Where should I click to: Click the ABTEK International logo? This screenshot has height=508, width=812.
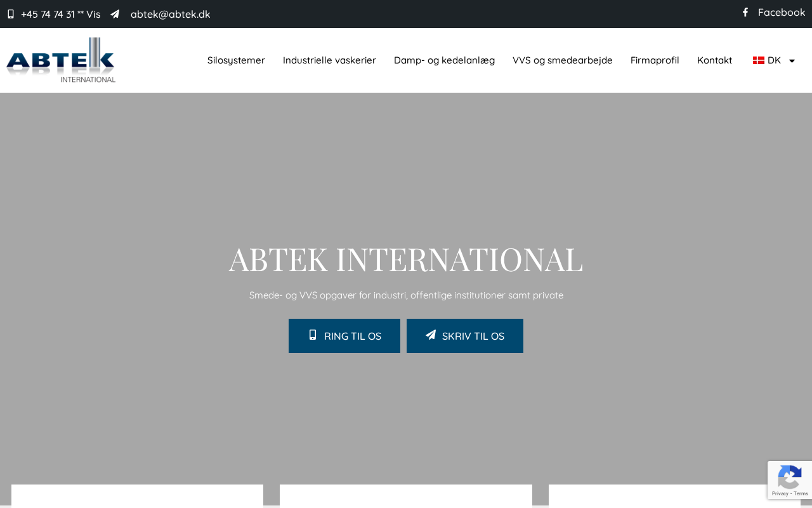(x=61, y=60)
